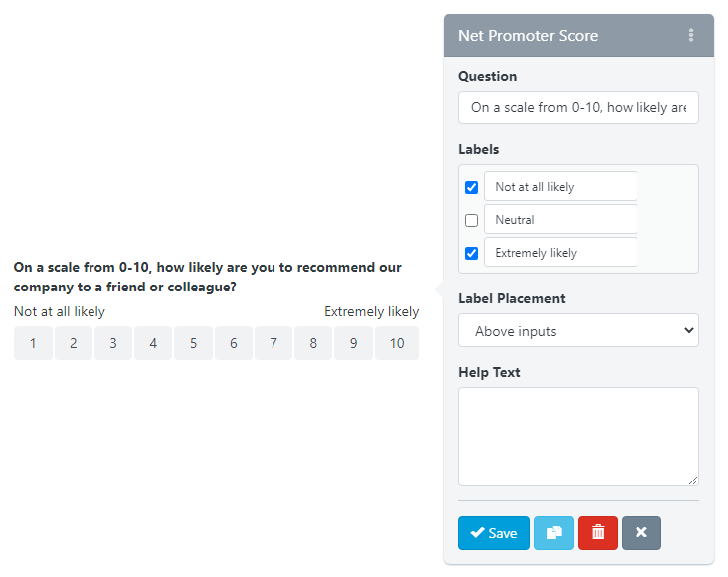Edit the 'Not at all likely' label field
This screenshot has height=577, width=728.
pyautogui.click(x=560, y=186)
